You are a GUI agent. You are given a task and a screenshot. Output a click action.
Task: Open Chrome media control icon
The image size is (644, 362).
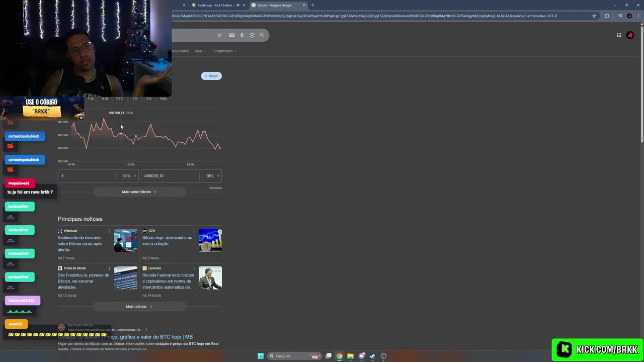(x=620, y=16)
